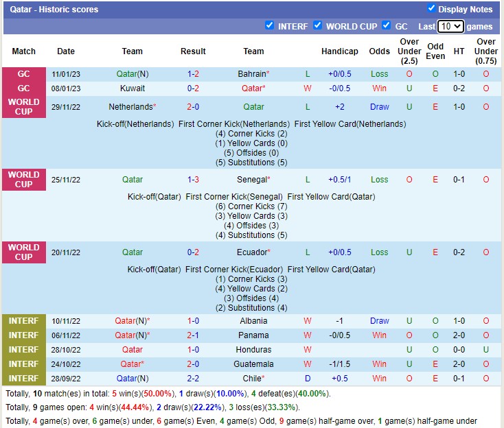Click the WORLD CUP label for 20/11/22
504x428 pixels.
[24, 252]
